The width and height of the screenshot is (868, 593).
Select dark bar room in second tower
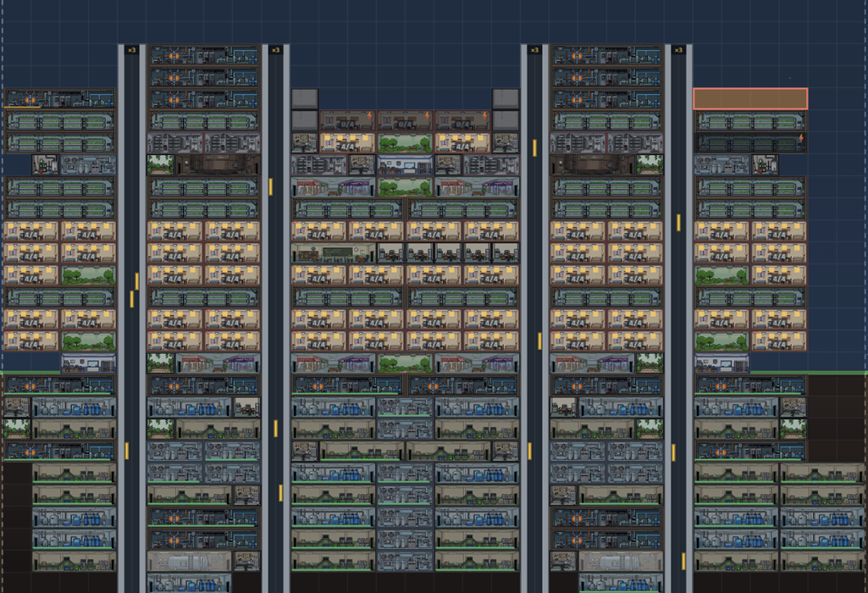click(218, 165)
